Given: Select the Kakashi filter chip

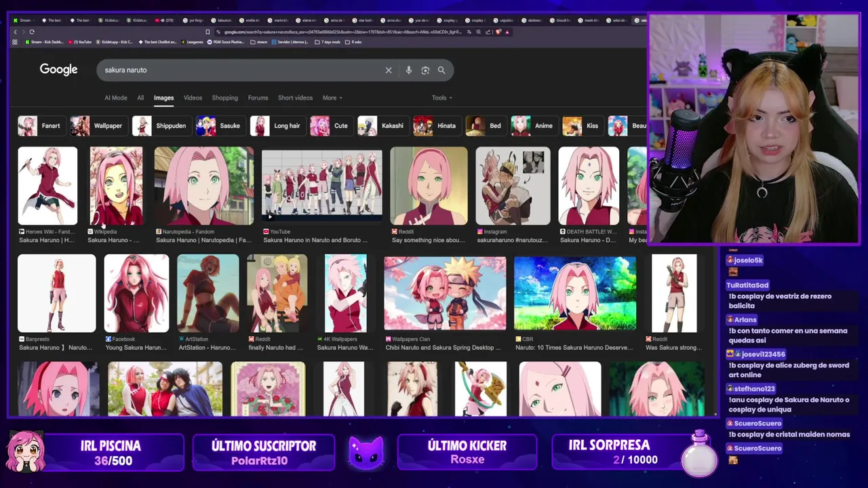Looking at the screenshot, I should (382, 125).
